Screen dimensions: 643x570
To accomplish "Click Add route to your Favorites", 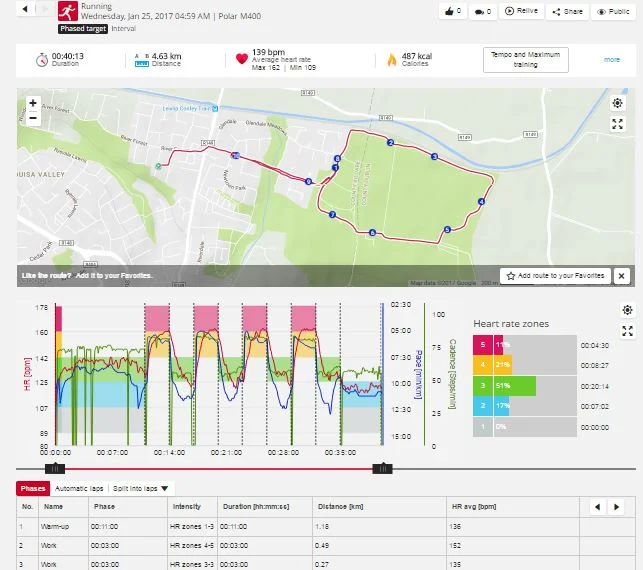I will 556,275.
